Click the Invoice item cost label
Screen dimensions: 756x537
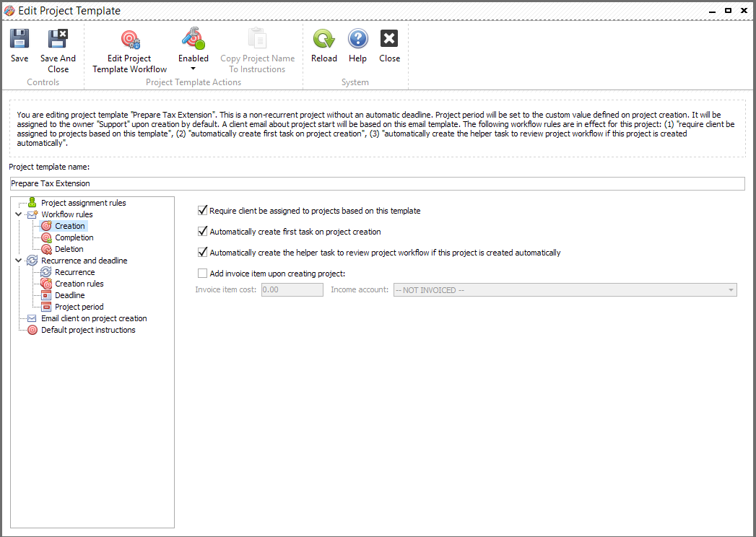coord(225,289)
